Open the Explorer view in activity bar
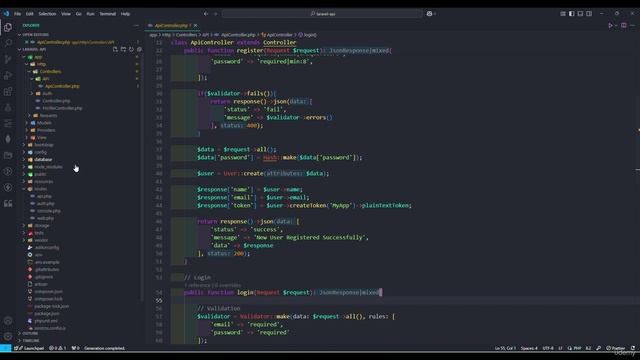Screen dimensions: 640x360 (x=8, y=27)
